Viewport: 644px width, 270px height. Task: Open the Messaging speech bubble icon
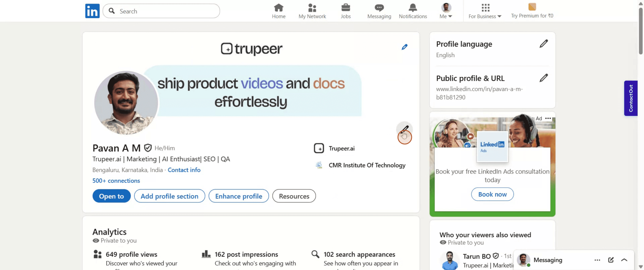(379, 8)
